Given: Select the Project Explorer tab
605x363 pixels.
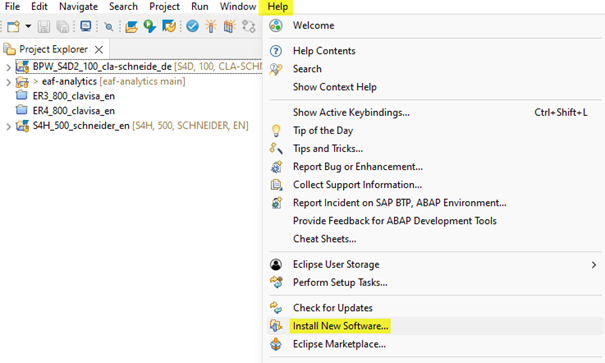Looking at the screenshot, I should 54,49.
